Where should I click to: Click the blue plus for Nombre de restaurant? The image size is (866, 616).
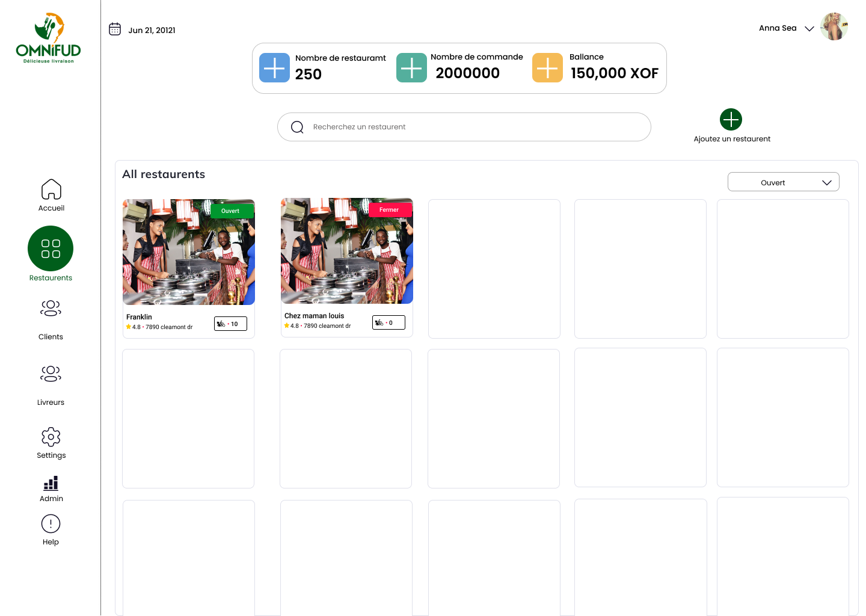[274, 67]
